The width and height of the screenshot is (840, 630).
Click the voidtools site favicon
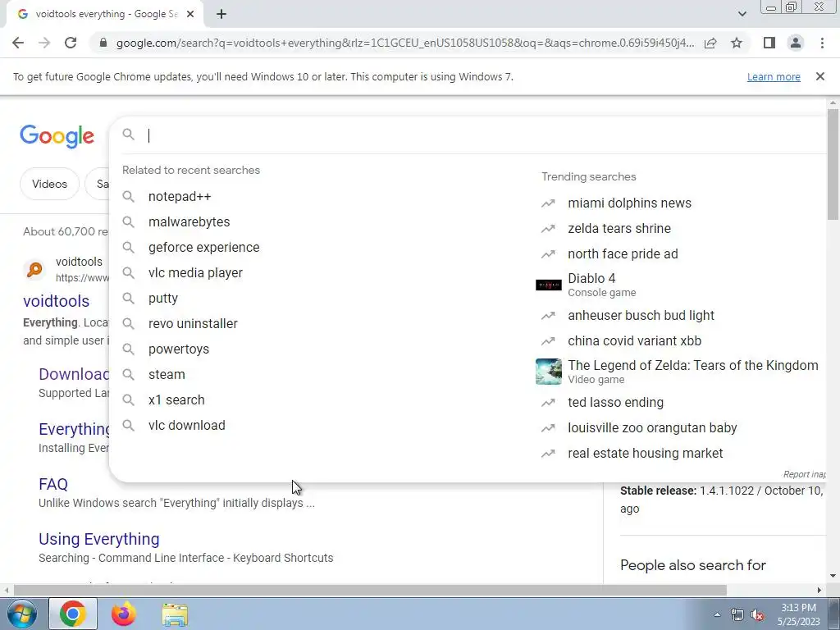[34, 269]
